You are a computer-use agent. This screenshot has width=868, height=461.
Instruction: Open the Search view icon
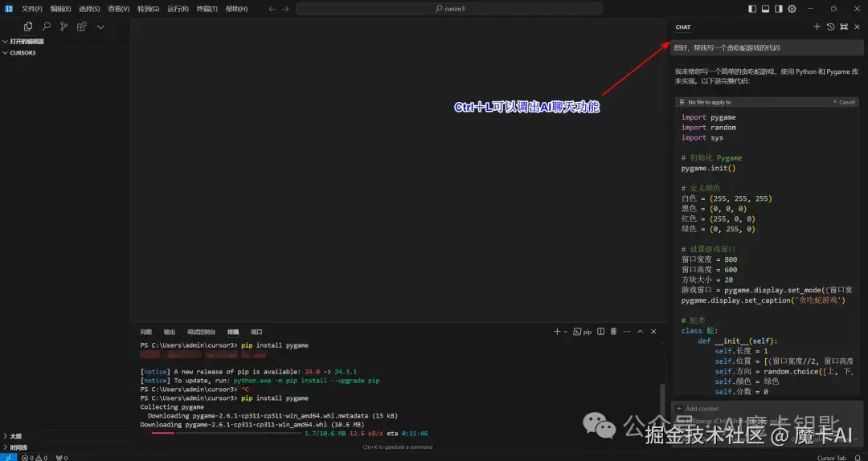point(46,26)
